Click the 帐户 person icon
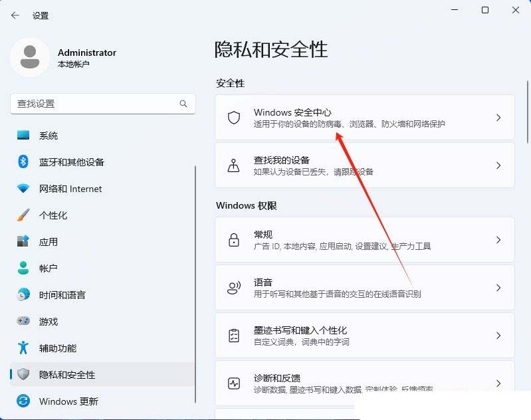The width and height of the screenshot is (531, 420). pos(23,268)
